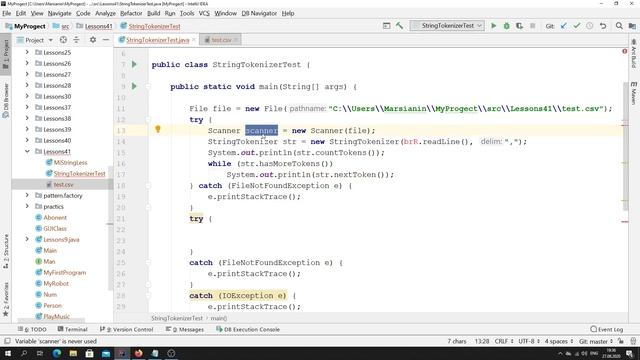The height and width of the screenshot is (360, 640).
Task: Click Project panel vertical scrollbar
Action: point(110,229)
